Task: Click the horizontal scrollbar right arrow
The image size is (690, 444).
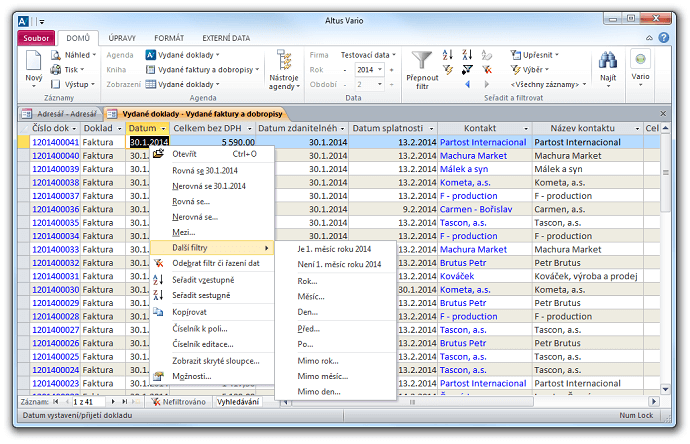Action: 653,401
